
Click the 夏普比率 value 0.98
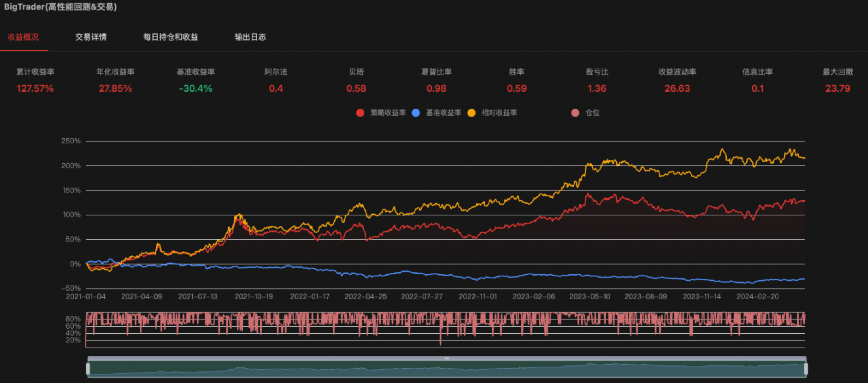click(436, 89)
